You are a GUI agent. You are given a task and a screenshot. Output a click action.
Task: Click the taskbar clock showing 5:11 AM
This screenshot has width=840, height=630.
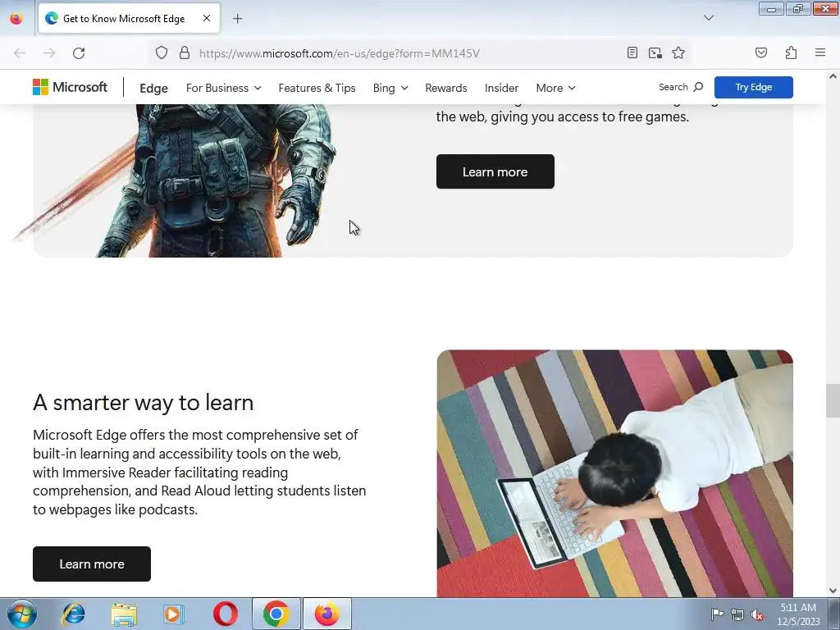tap(798, 614)
